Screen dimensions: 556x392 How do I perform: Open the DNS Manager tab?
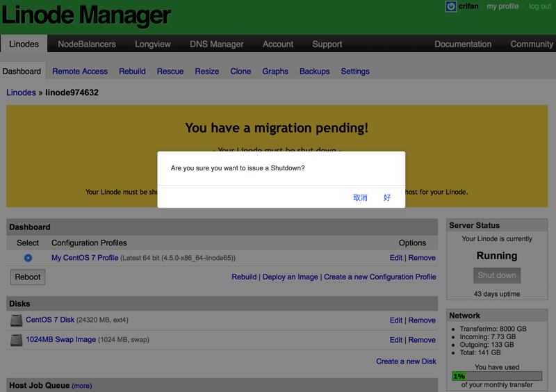point(217,44)
